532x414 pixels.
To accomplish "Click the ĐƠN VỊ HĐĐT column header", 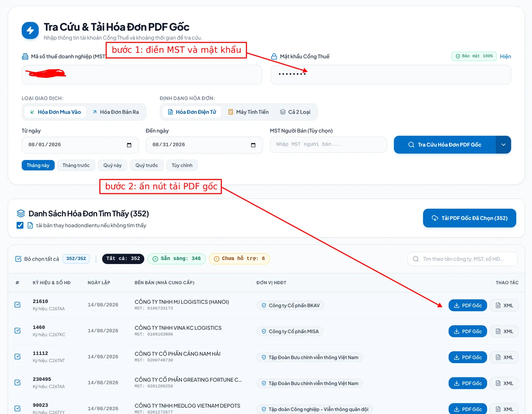I will [271, 283].
